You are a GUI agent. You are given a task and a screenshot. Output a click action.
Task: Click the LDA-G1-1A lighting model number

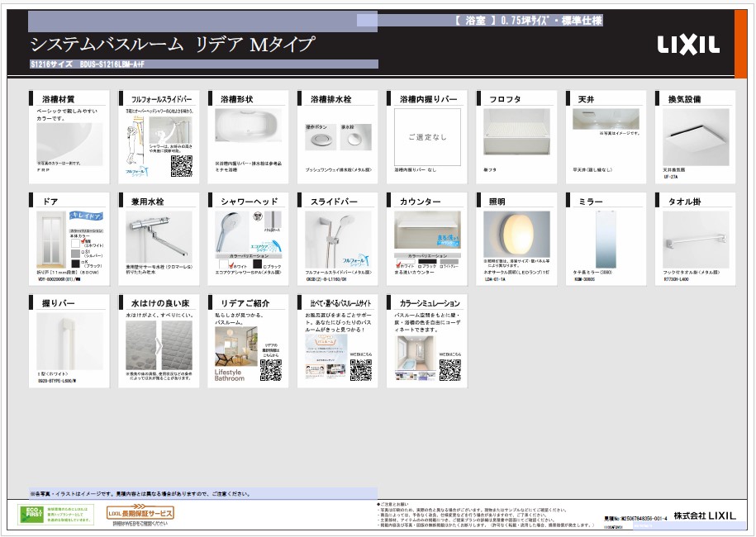(495, 279)
